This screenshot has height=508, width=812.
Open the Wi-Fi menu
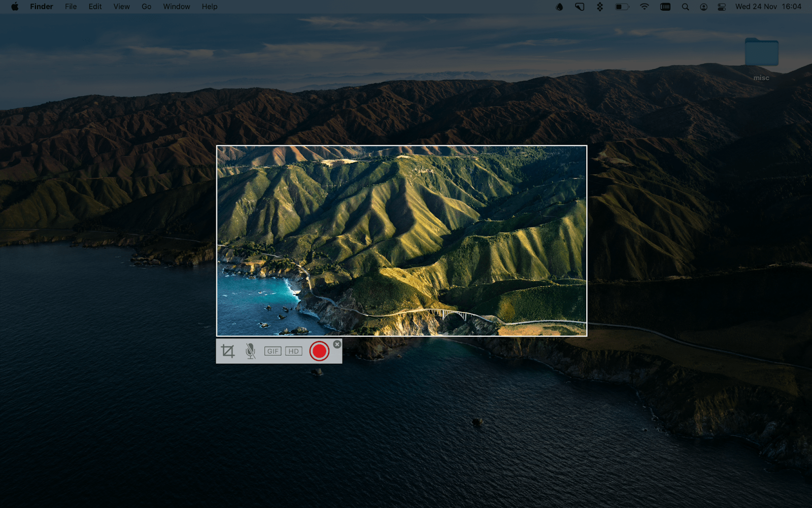click(x=645, y=7)
